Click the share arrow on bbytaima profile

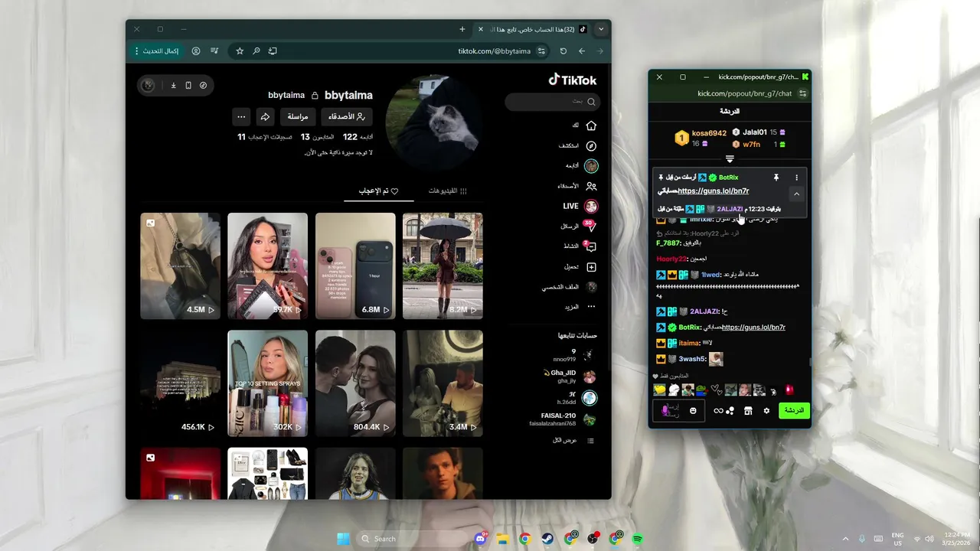pyautogui.click(x=265, y=116)
